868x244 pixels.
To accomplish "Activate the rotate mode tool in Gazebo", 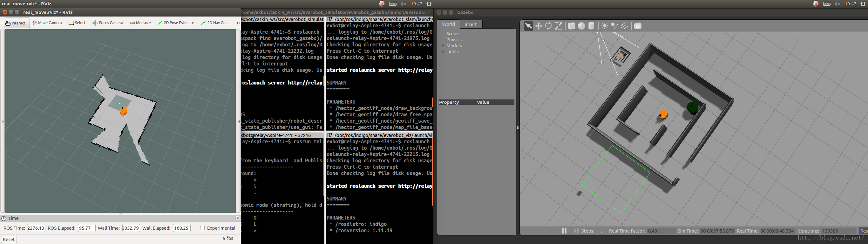I will coord(548,26).
